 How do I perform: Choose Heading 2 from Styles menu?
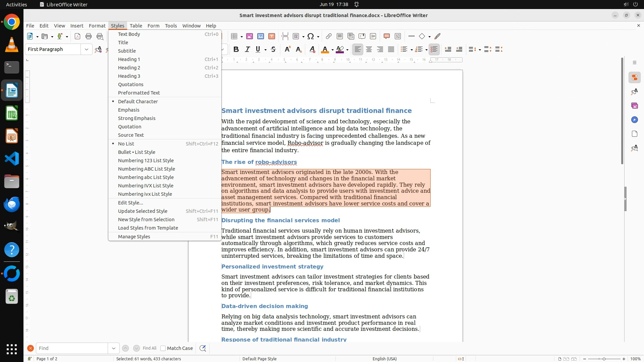pos(129,68)
